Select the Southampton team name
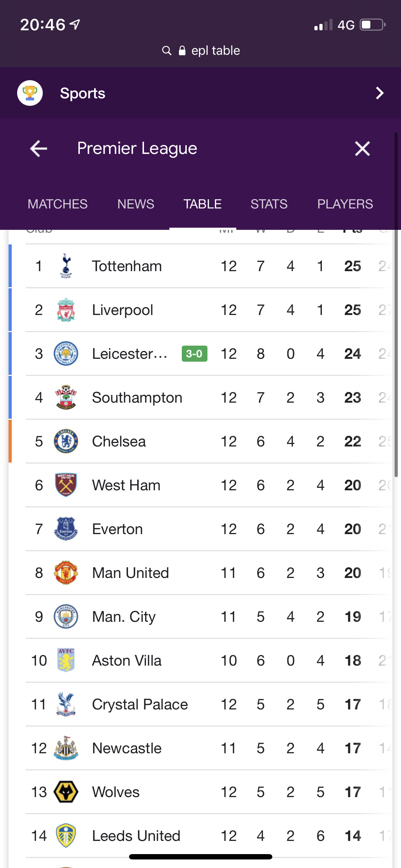The image size is (401, 868). point(137,398)
